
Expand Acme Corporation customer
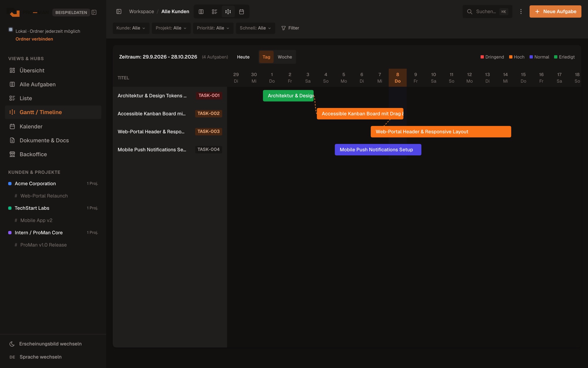(x=53, y=184)
